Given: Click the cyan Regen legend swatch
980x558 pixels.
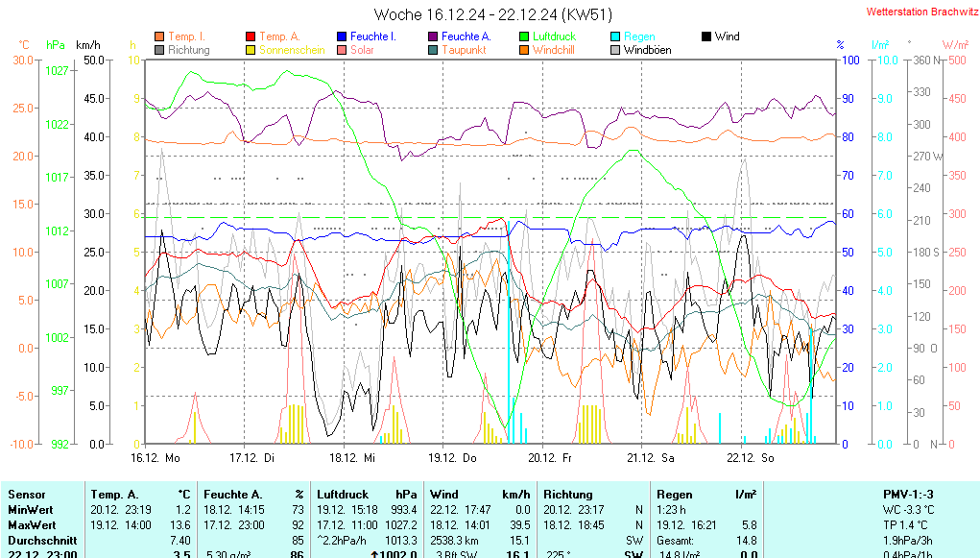Looking at the screenshot, I should (615, 36).
